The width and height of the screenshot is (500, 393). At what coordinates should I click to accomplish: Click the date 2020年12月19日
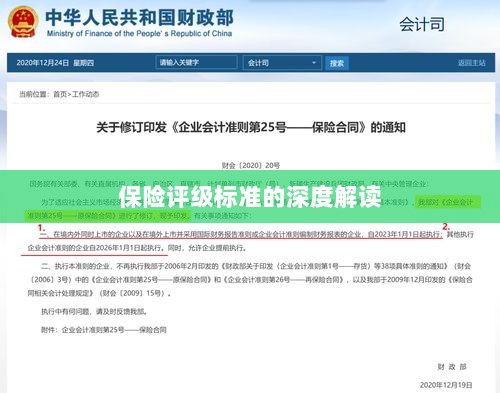point(446,385)
